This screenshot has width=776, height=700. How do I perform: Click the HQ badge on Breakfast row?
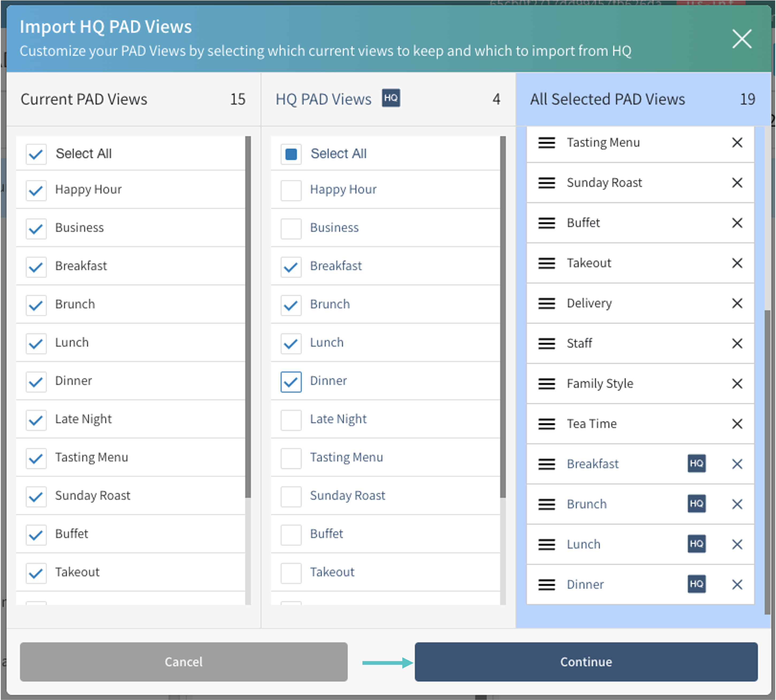pos(696,464)
